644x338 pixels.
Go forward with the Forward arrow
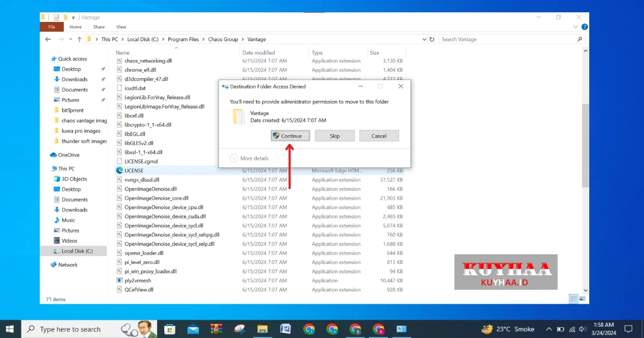61,39
